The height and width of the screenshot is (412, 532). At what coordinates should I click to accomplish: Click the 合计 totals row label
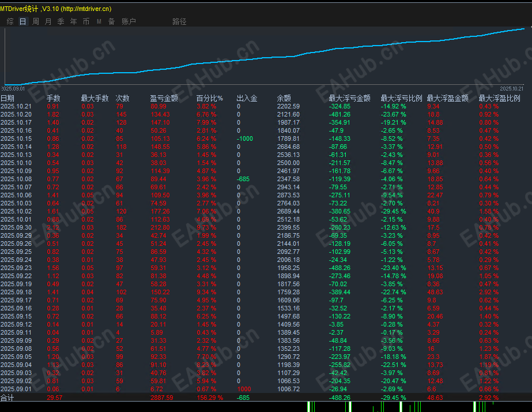pos(7,398)
